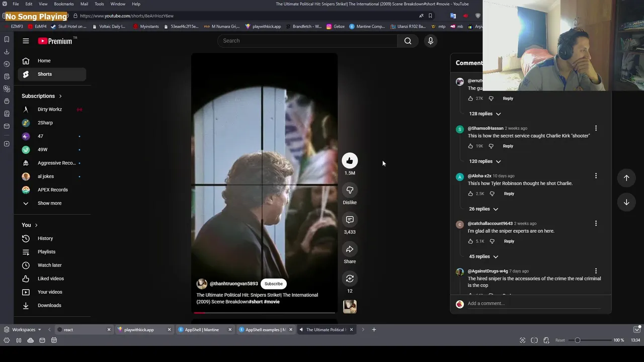This screenshot has width=644, height=362.
Task: Click the YouTube search field
Action: tap(307, 41)
